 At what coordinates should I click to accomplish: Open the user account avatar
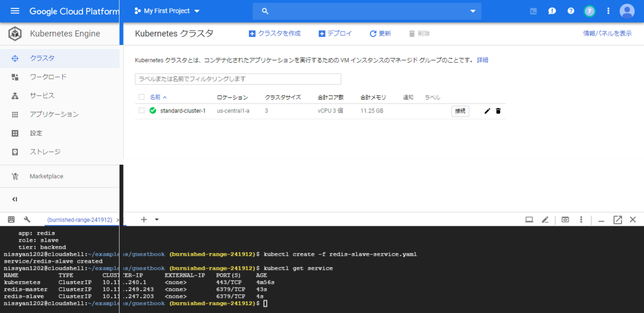pyautogui.click(x=627, y=11)
